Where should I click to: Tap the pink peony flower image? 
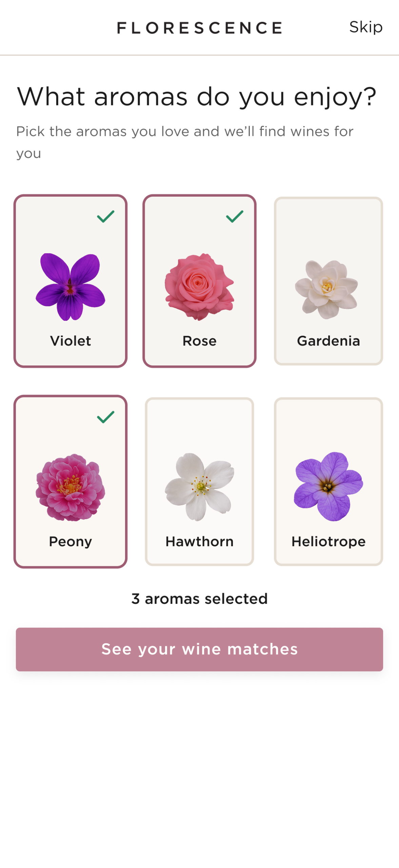pos(71,487)
